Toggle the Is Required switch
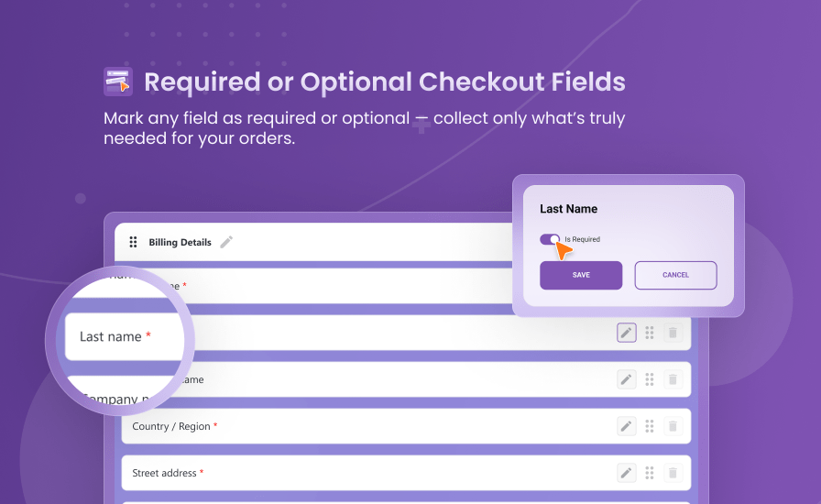Image resolution: width=821 pixels, height=504 pixels. [x=550, y=239]
